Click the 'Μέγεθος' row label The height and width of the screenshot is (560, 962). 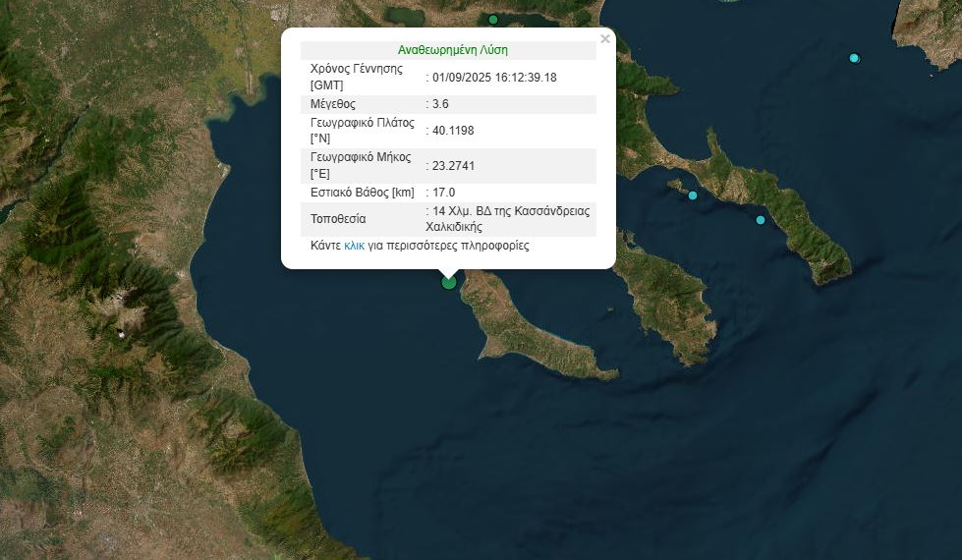(332, 103)
